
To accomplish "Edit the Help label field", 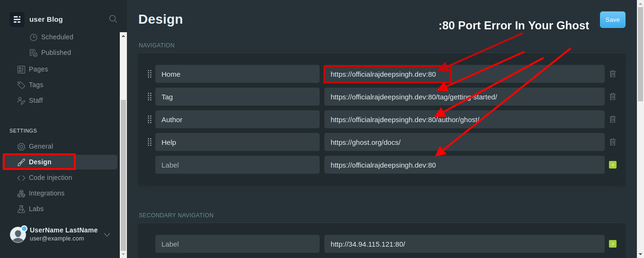I will pos(237,142).
